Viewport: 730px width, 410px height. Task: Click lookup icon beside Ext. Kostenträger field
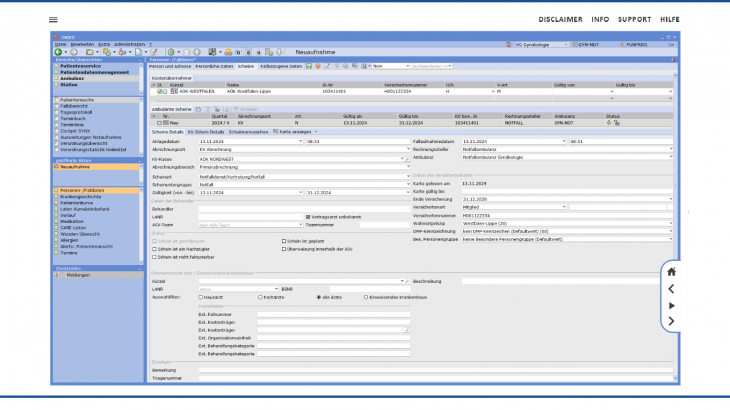point(406,329)
